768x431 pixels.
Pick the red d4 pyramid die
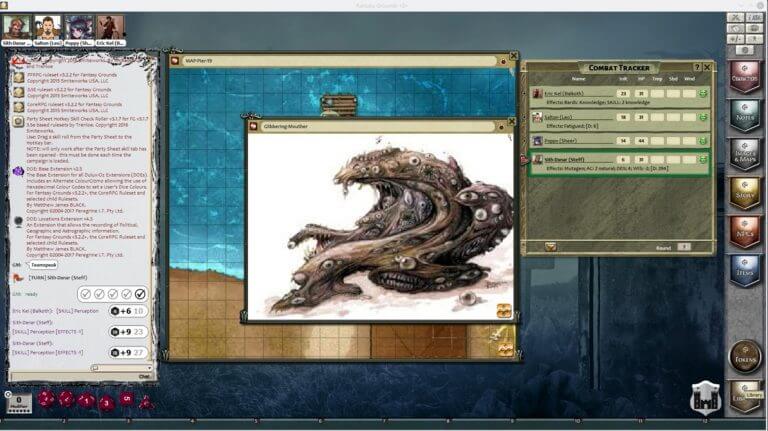pyautogui.click(x=146, y=402)
